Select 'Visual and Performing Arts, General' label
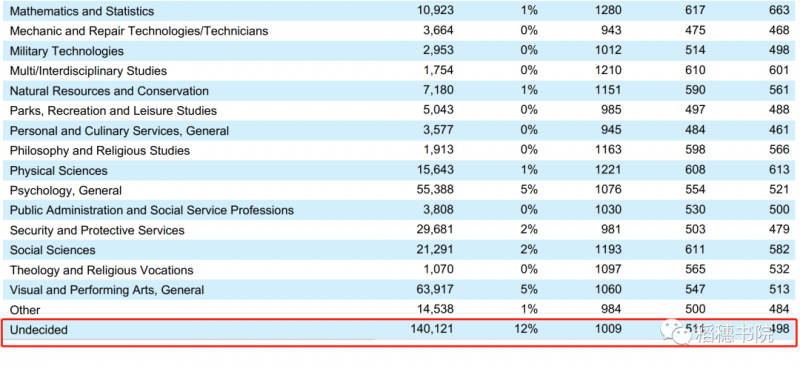The height and width of the screenshot is (369, 800). tap(107, 290)
